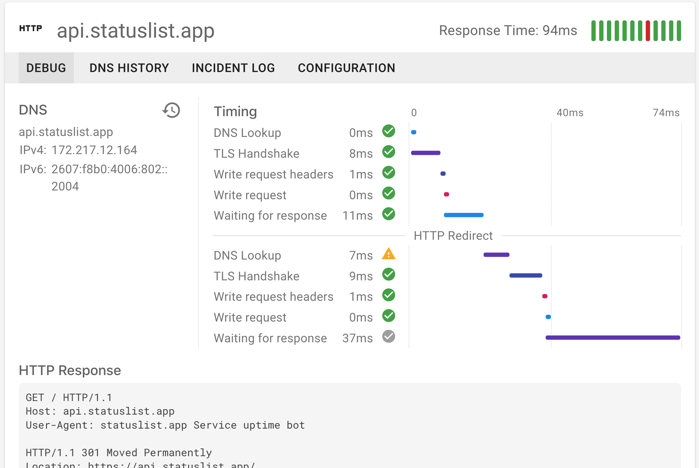Click the first DNS Lookup timeline dot
Screen dimensions: 699x468
(414, 132)
